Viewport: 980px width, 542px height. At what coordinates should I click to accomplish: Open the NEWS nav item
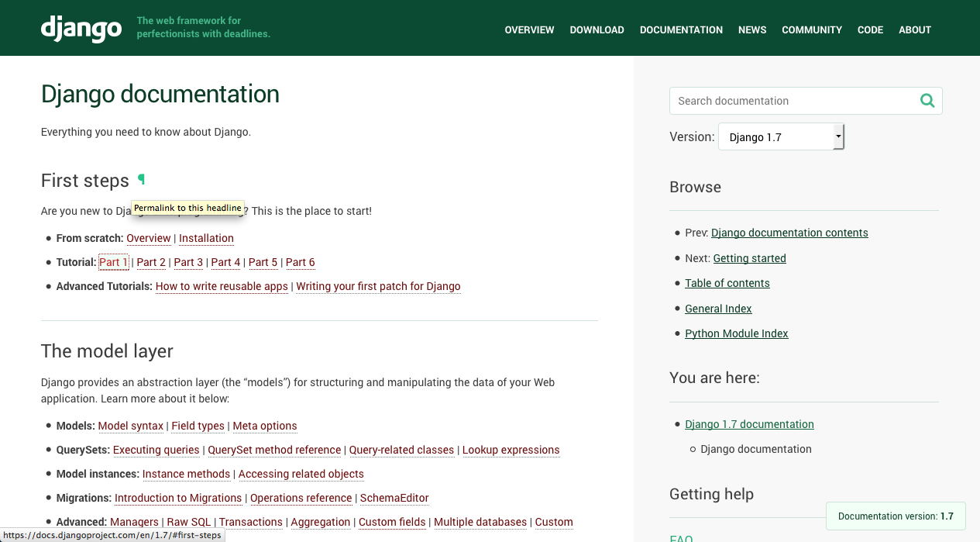[752, 30]
